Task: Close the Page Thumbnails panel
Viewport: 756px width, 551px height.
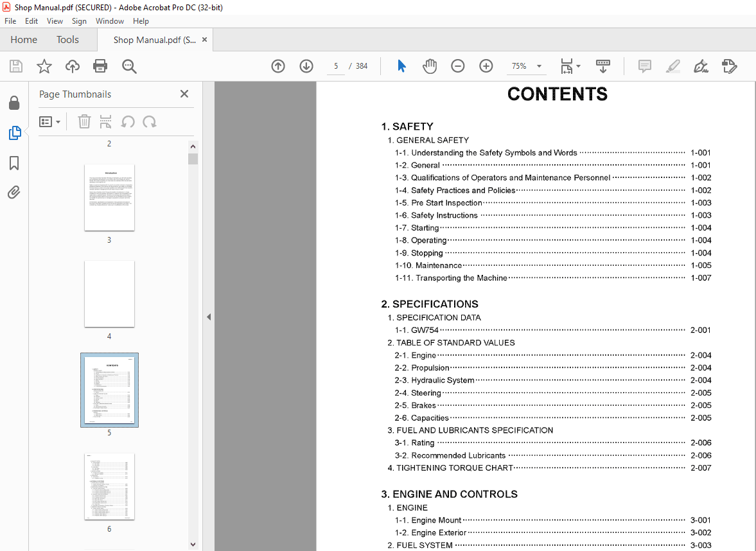Action: tap(184, 94)
